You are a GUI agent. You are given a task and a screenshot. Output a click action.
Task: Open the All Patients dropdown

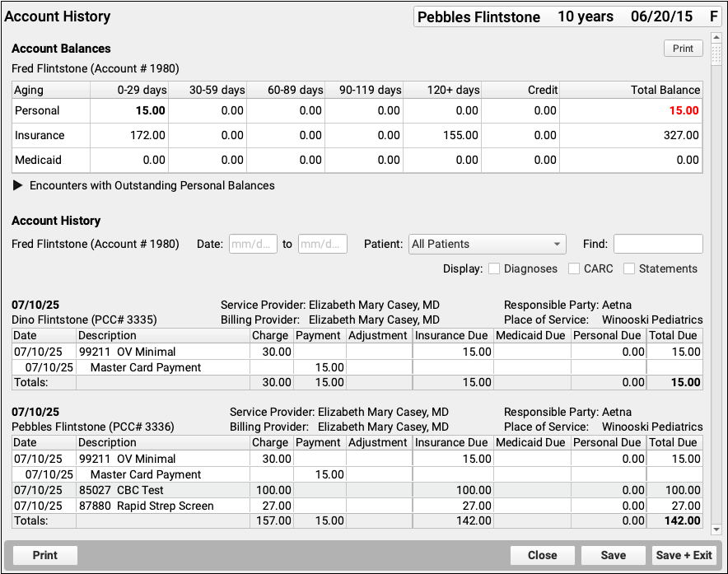(487, 245)
